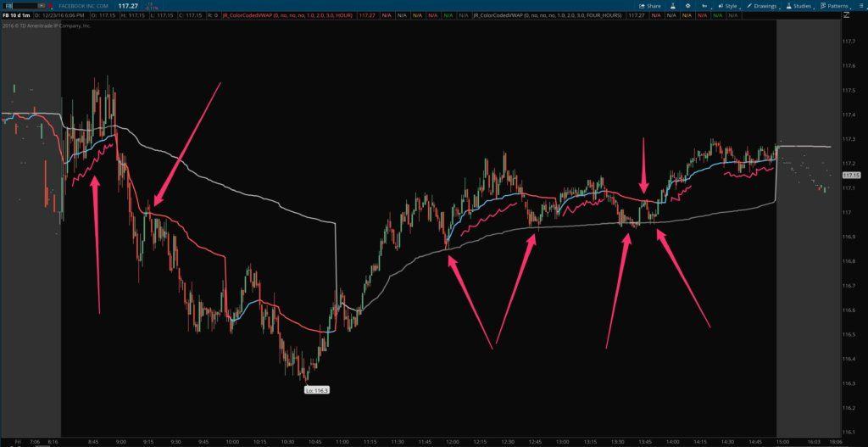This screenshot has height=447, width=868.
Task: Click the Lo: 116.3 price bubble
Action: 317,390
